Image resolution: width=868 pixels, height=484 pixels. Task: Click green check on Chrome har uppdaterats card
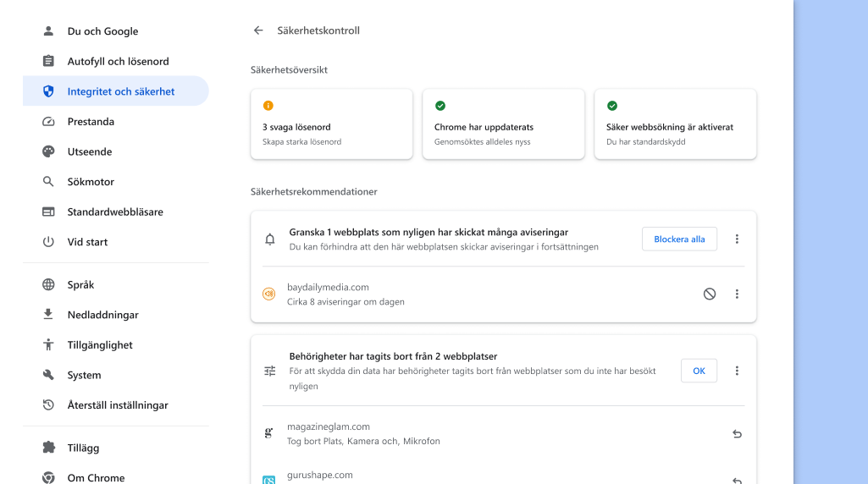(440, 106)
